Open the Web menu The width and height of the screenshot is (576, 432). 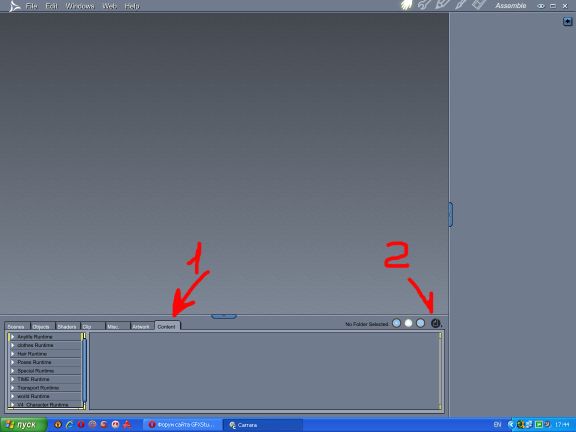tap(109, 6)
